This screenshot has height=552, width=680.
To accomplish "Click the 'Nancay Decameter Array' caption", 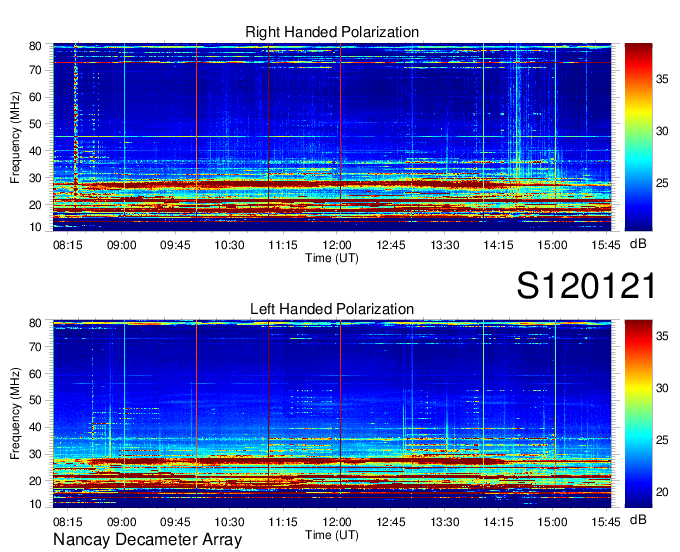I will pos(147,540).
